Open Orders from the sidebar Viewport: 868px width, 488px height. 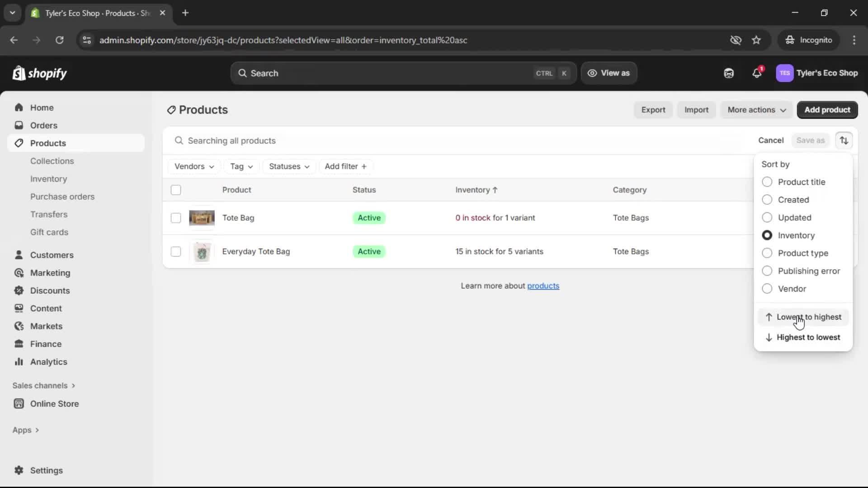[x=43, y=125]
